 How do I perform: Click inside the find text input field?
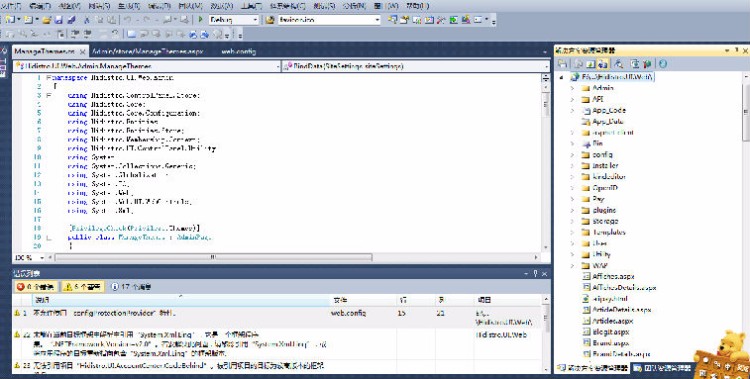325,20
